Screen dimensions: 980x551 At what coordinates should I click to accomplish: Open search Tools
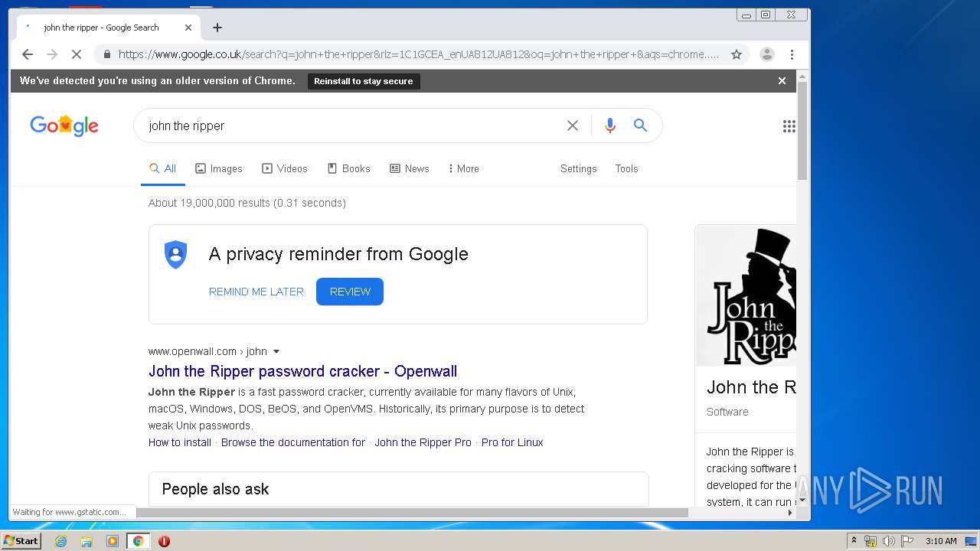pos(626,168)
